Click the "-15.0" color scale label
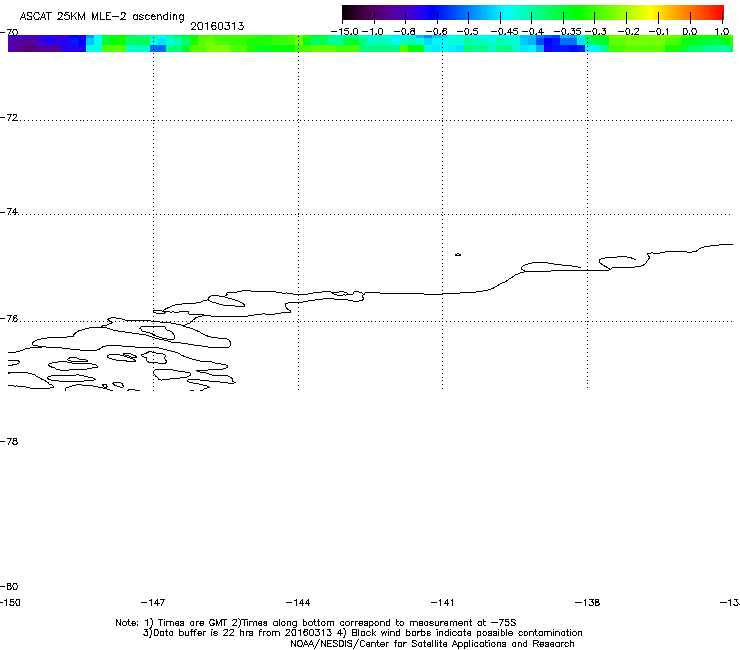 click(345, 32)
